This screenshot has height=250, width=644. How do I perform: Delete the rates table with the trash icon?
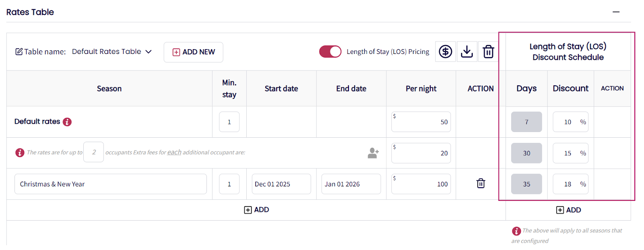[488, 52]
